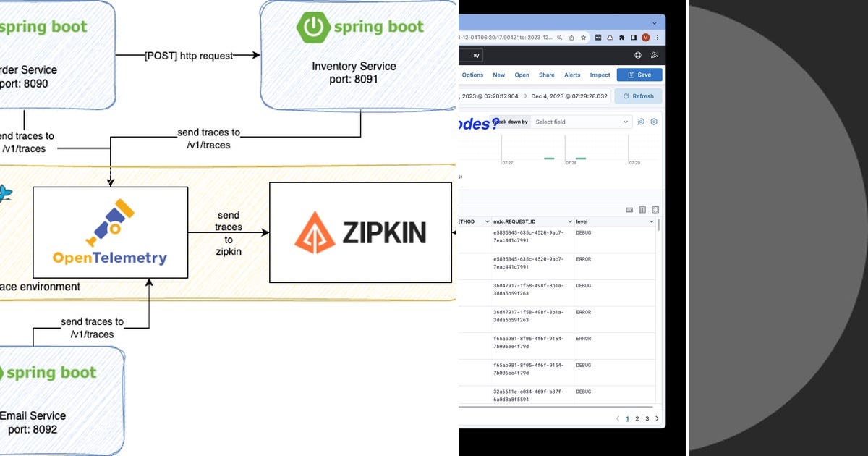The height and width of the screenshot is (456, 868).
Task: Open the Share menu
Action: tap(546, 75)
